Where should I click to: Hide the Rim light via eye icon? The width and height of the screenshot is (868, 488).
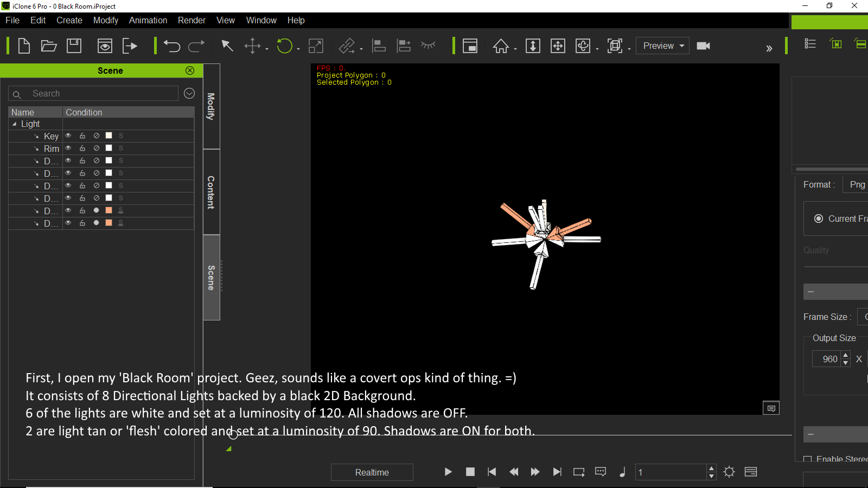68,148
